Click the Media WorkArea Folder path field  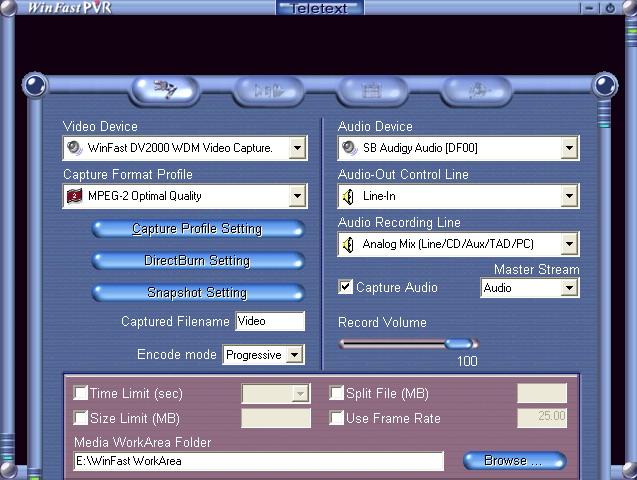click(258, 461)
